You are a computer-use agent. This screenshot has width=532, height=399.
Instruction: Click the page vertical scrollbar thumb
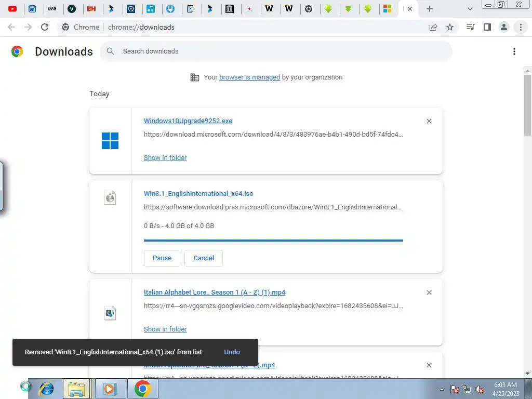click(x=527, y=105)
